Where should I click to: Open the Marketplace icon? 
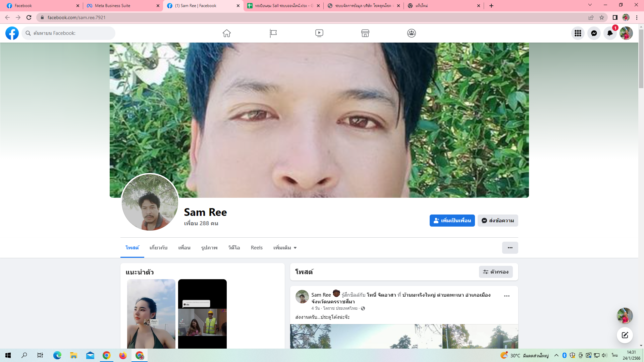(x=365, y=33)
